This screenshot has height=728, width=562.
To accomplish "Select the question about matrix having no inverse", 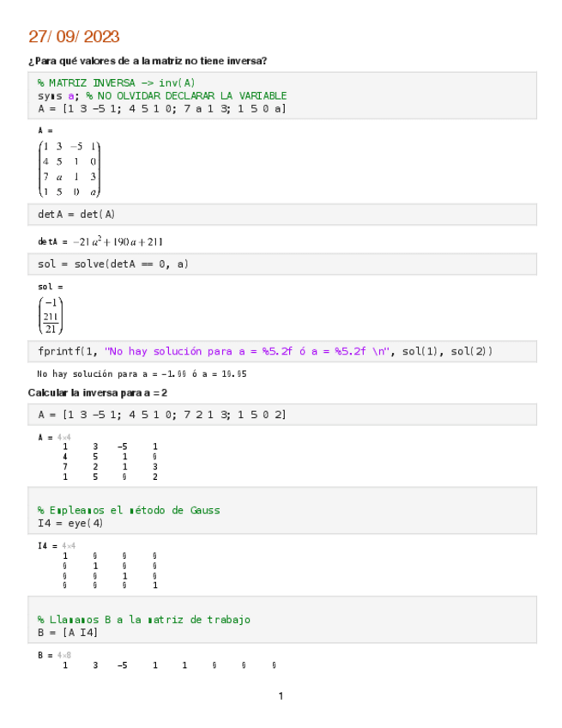I will pos(148,60).
